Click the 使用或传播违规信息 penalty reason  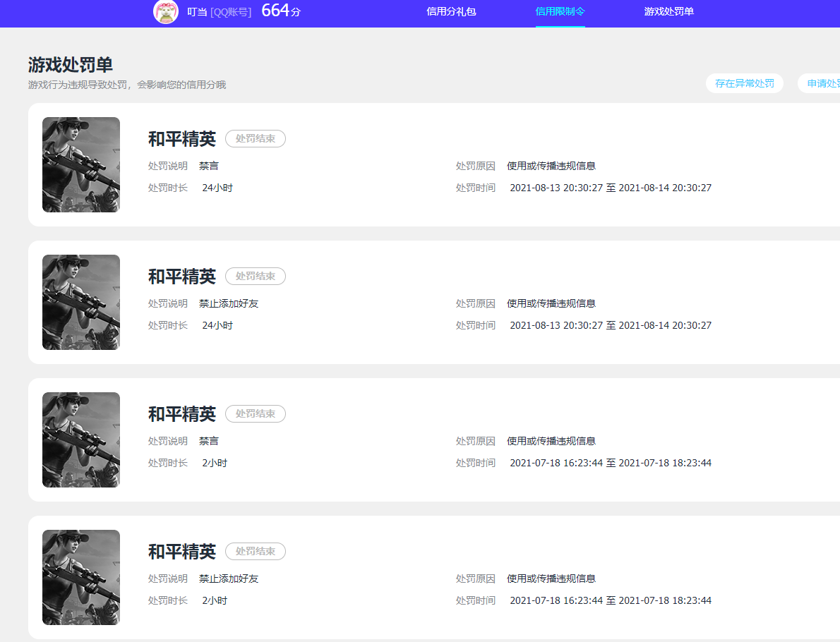[550, 166]
